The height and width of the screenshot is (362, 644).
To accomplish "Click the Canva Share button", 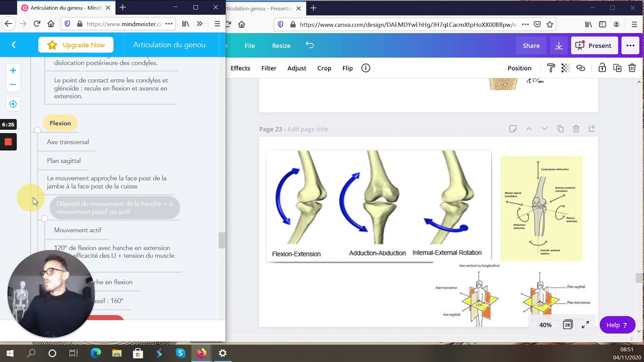I will click(x=531, y=45).
